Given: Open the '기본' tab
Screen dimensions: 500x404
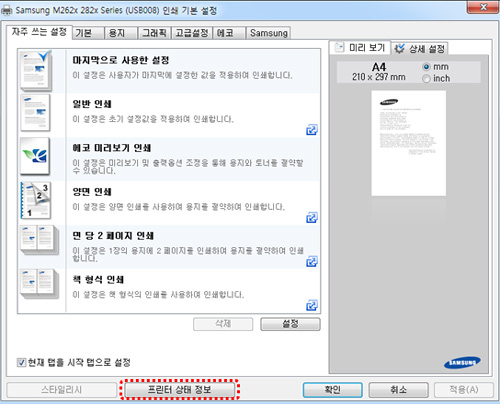Looking at the screenshot, I should [88, 33].
